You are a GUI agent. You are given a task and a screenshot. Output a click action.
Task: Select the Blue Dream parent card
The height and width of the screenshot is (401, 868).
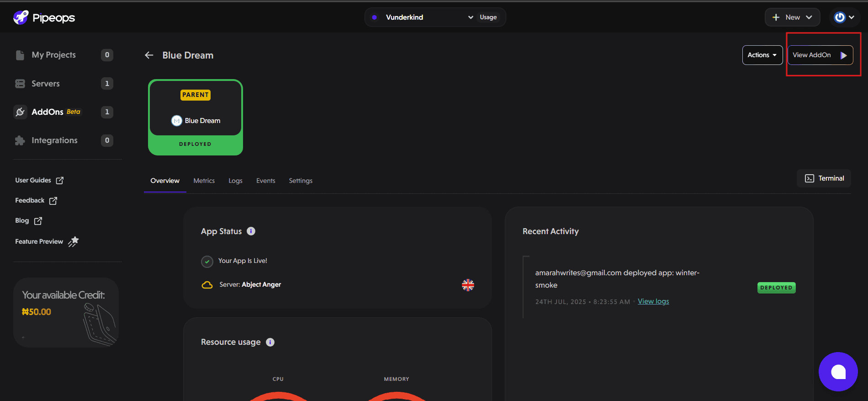[x=196, y=118]
